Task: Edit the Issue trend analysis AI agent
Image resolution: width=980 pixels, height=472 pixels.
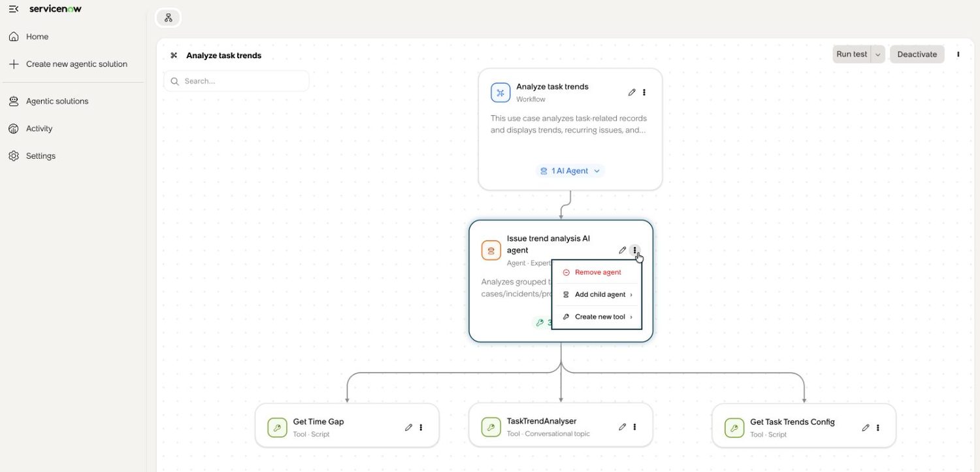Action: click(x=623, y=250)
